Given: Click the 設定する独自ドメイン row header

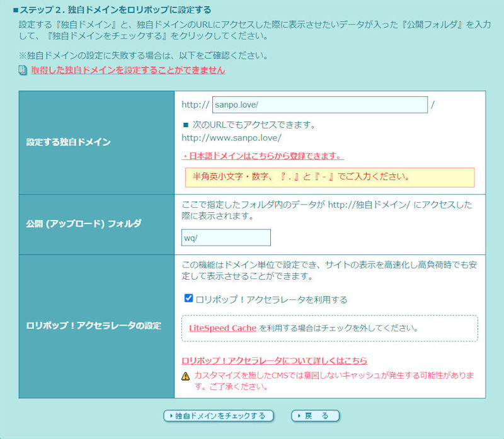Looking at the screenshot, I should point(69,142).
